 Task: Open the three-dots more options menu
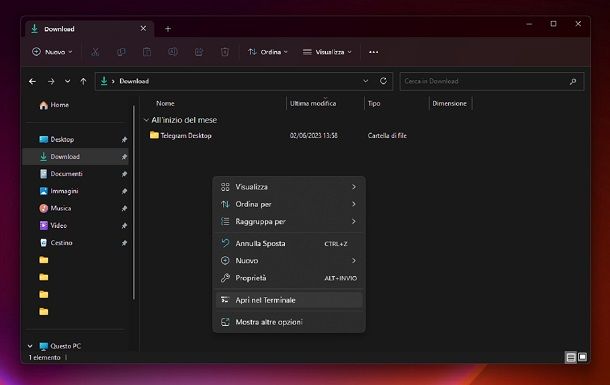point(373,52)
